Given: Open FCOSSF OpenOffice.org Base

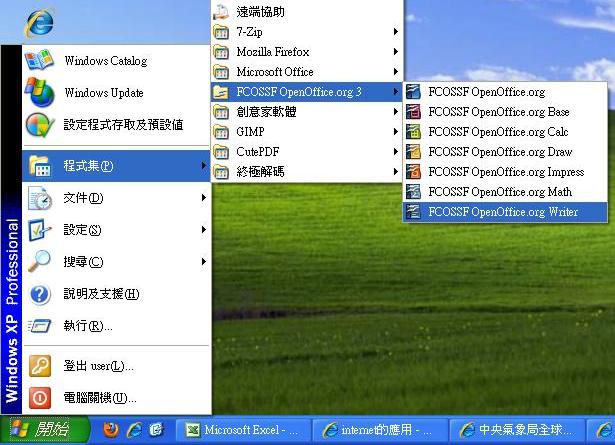Looking at the screenshot, I should coord(505,112).
